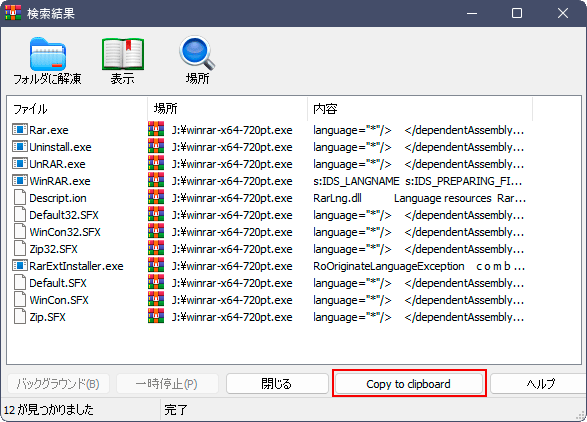
Task: Select the Zip32.SFX file name
Action: (53, 249)
